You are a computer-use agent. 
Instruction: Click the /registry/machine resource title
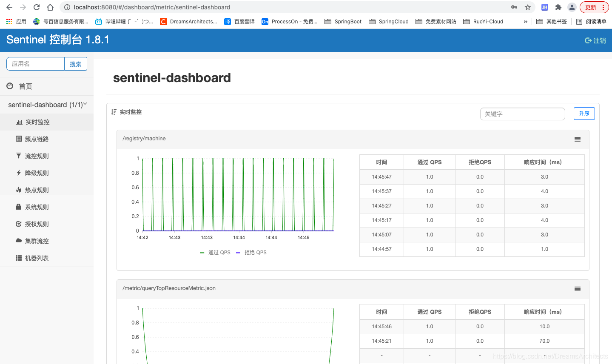click(x=144, y=139)
